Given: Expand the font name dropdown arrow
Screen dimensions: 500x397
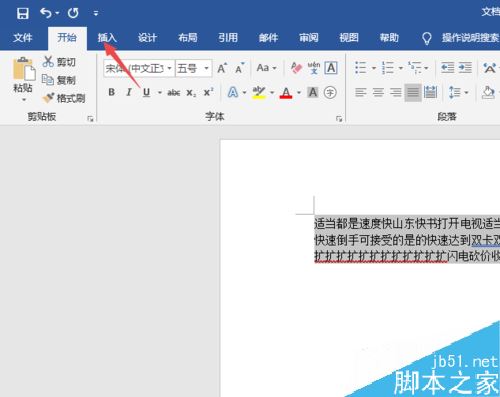Looking at the screenshot, I should [x=170, y=69].
